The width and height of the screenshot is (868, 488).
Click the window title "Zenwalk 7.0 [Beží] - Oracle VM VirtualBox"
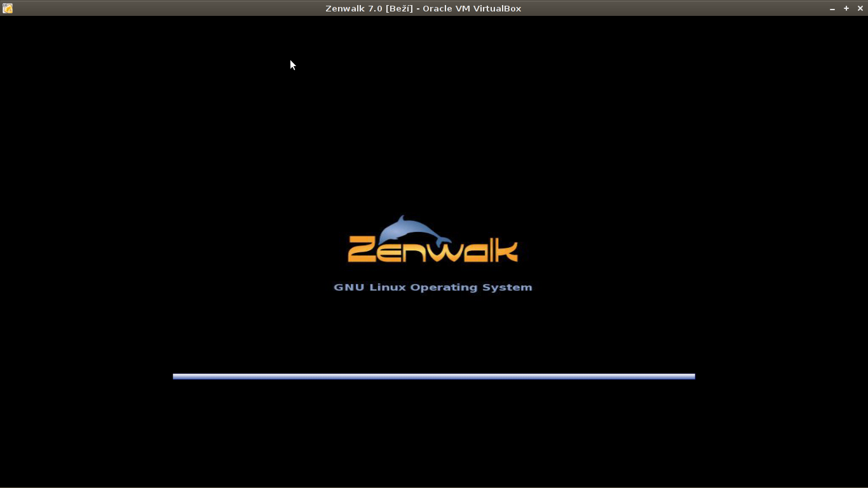point(423,8)
